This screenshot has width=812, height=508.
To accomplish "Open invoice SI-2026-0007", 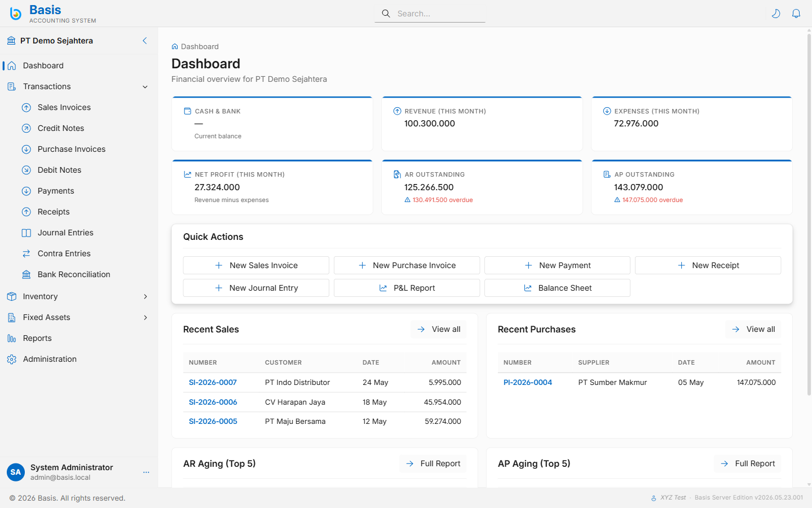I will coord(213,383).
